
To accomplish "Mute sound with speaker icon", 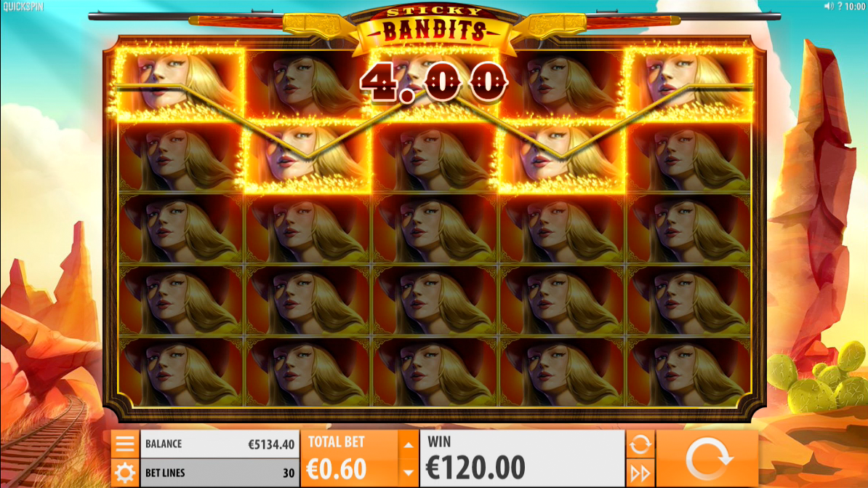I will [829, 6].
